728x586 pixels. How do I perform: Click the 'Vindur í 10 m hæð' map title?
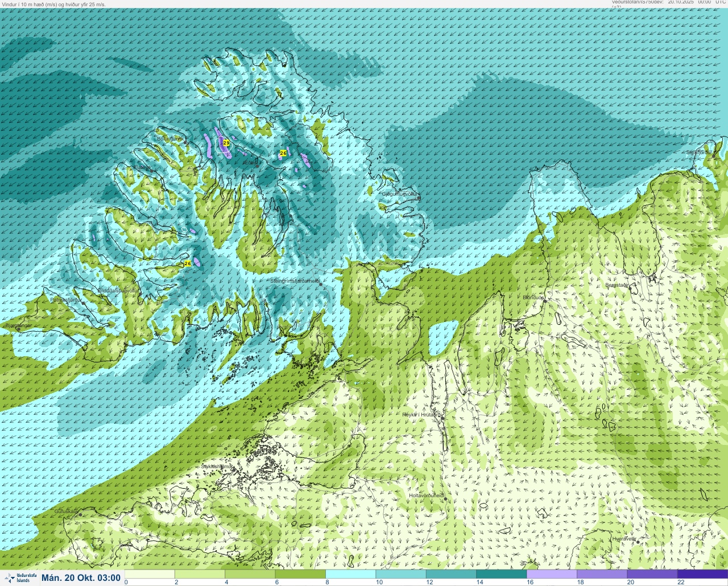(55, 4)
